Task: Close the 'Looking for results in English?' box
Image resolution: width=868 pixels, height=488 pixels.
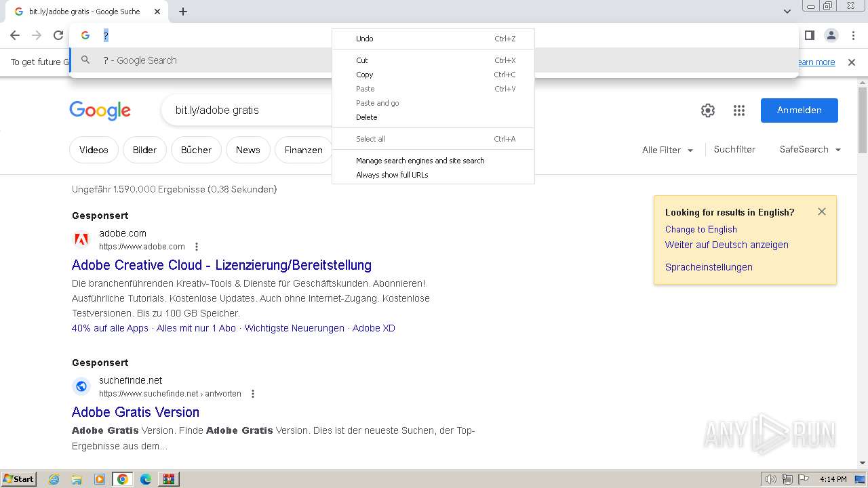Action: [x=822, y=211]
